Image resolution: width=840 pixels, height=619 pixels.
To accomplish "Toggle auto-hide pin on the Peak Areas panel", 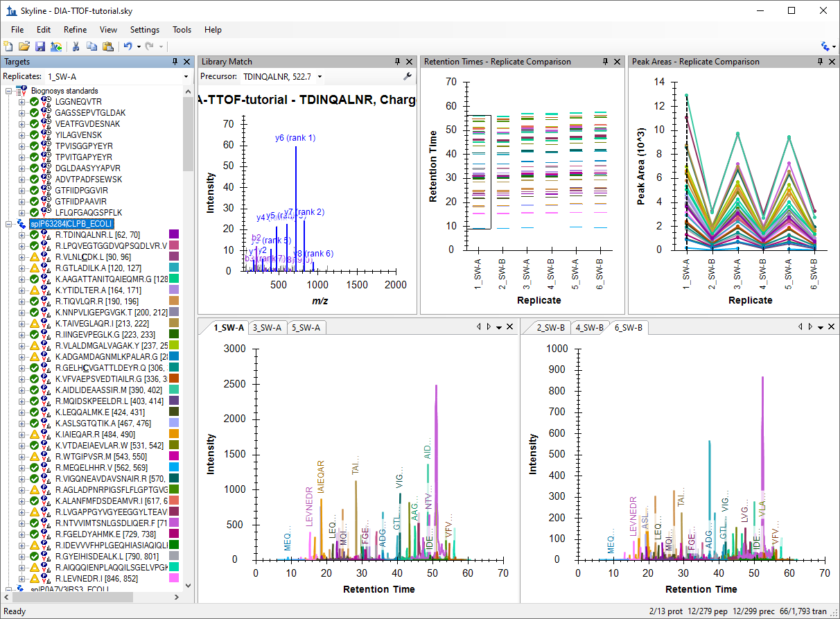I will click(819, 62).
